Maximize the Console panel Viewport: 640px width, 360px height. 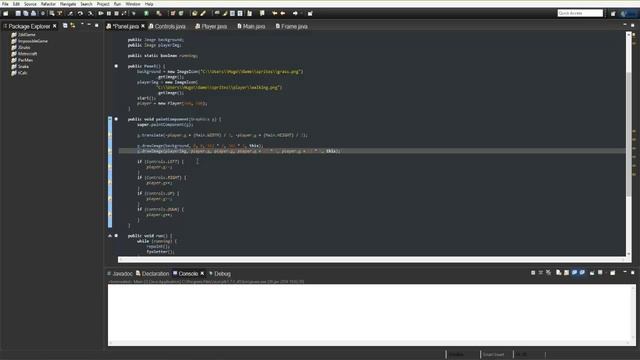pos(633,272)
